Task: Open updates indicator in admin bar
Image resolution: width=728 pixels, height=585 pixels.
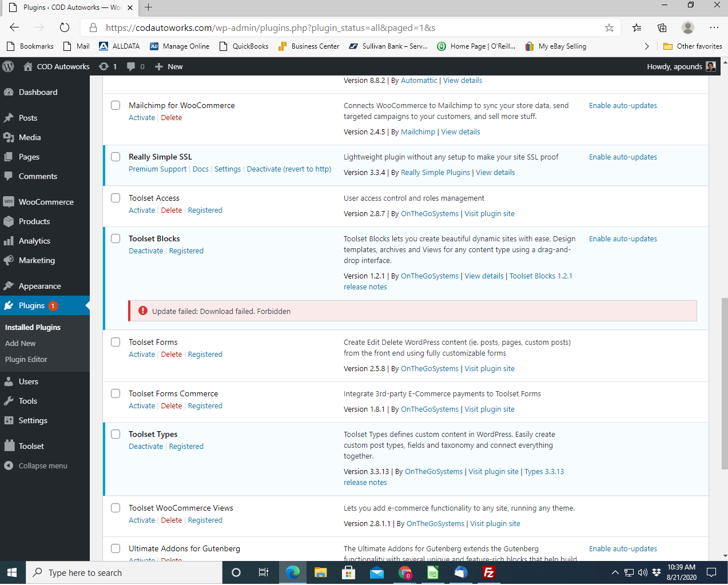Action: coord(108,66)
